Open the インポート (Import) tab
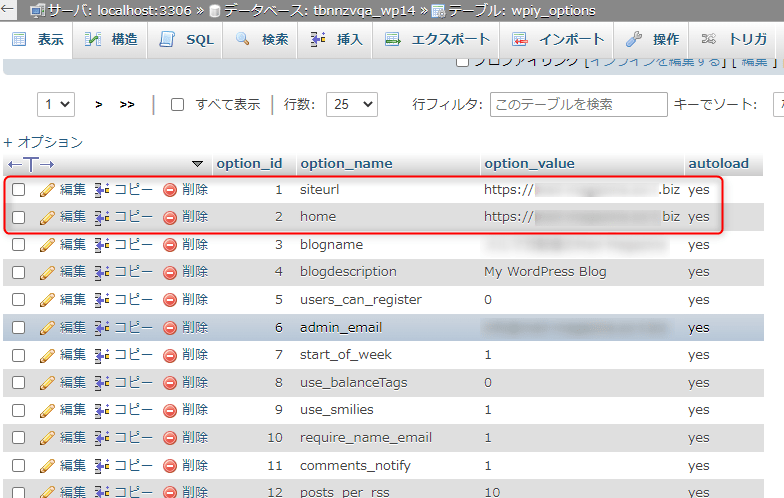Screen dimensions: 784x498 (558, 40)
